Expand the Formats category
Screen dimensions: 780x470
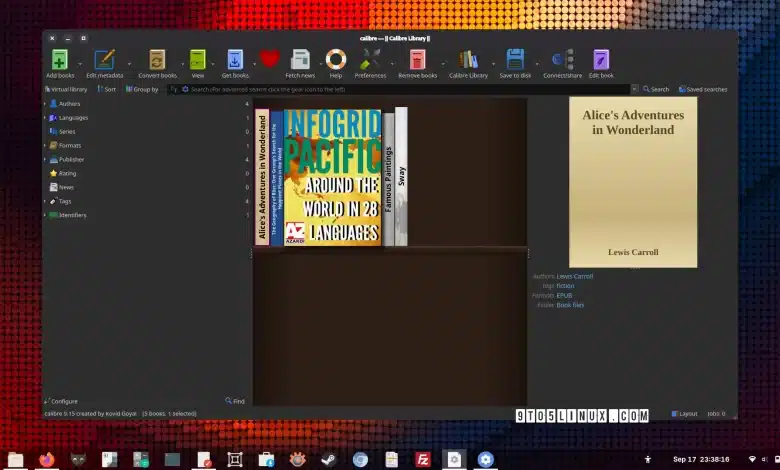(x=45, y=146)
